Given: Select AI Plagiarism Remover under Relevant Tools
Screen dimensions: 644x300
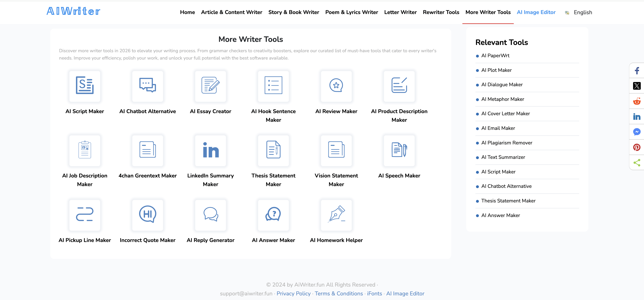Looking at the screenshot, I should 507,143.
